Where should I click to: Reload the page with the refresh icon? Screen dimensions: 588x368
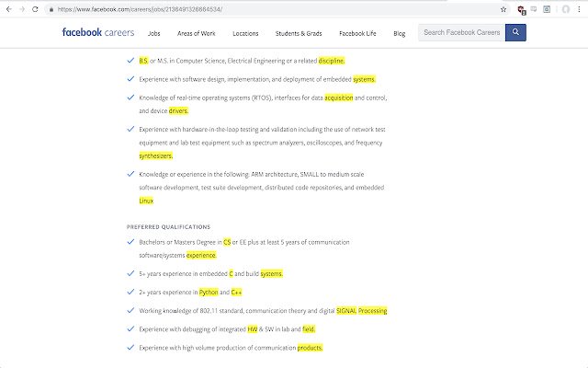(x=35, y=9)
